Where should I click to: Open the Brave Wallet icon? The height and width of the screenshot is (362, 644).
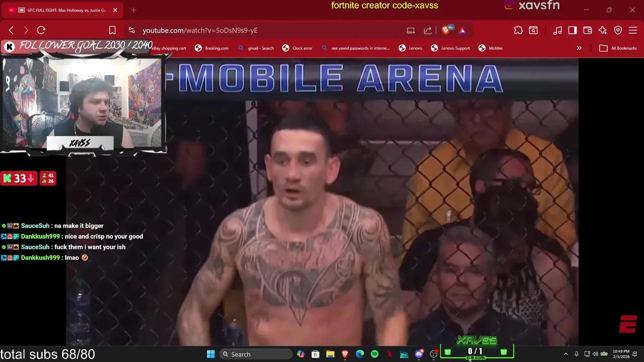(x=588, y=30)
